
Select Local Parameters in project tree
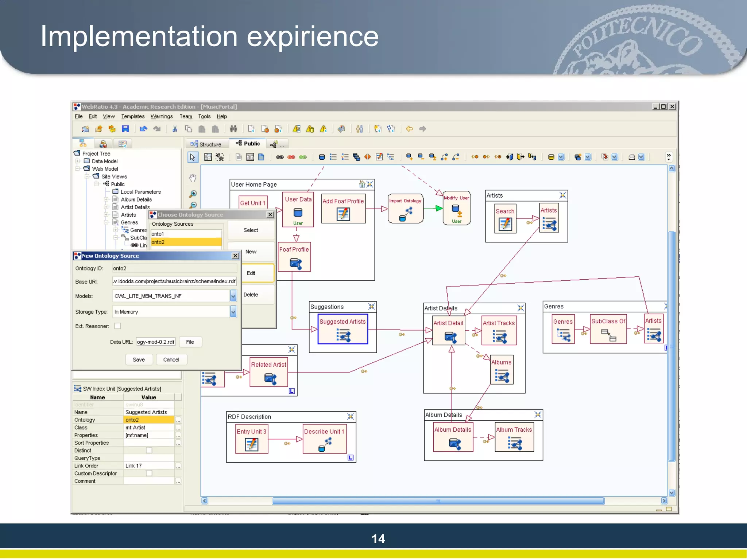tap(140, 192)
